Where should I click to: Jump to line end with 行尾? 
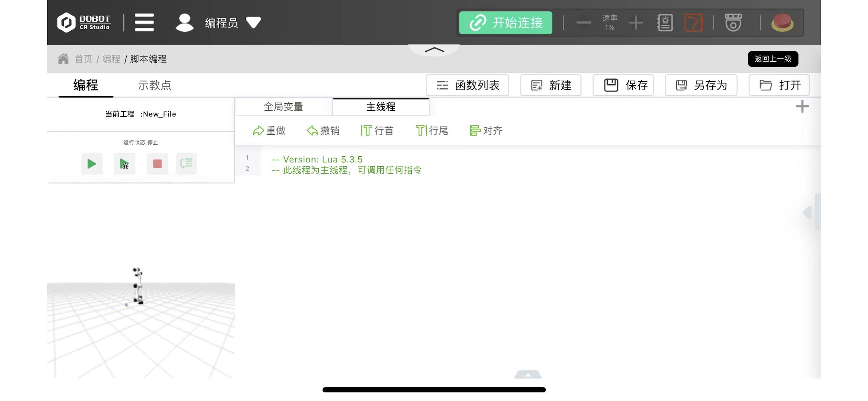432,130
